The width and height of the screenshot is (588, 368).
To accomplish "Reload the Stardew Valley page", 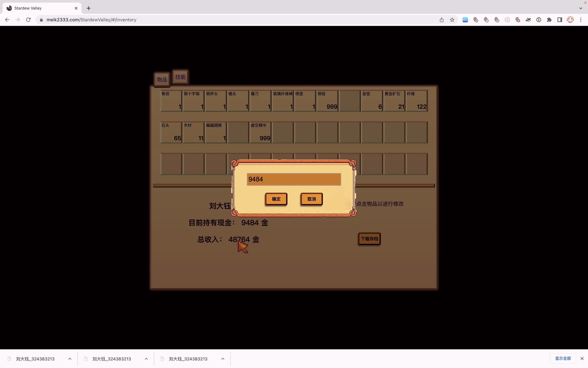I will tap(28, 20).
